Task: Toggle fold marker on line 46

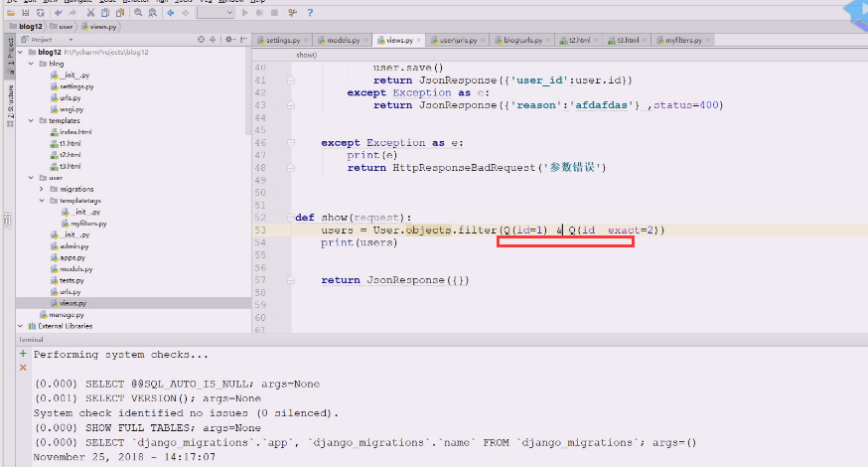Action: click(291, 143)
